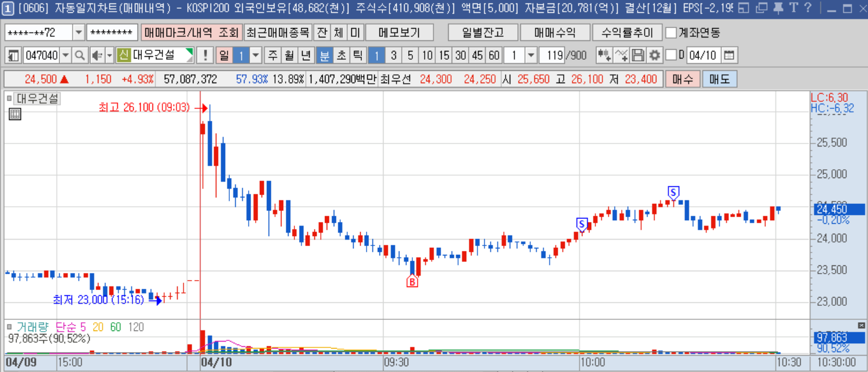This screenshot has width=868, height=372.
Task: Open 수익률추이 return trend button
Action: point(627,32)
